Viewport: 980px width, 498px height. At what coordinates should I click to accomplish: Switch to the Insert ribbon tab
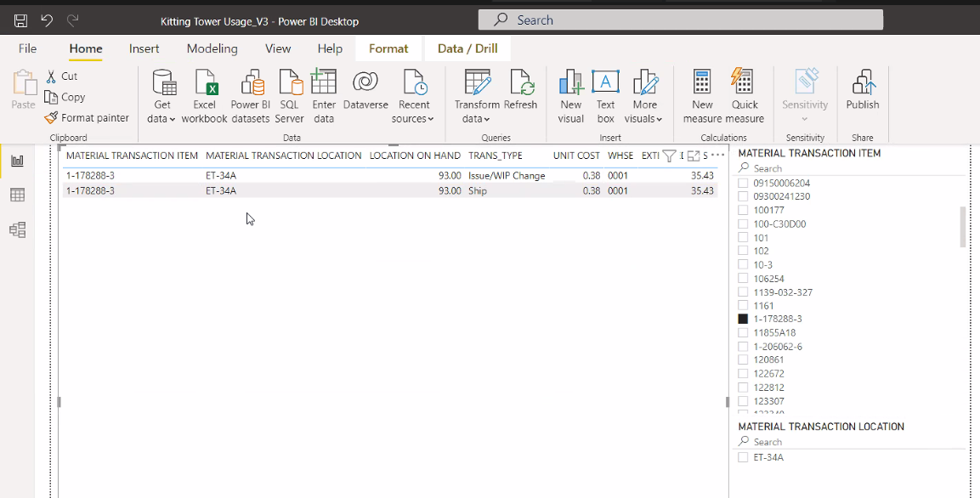[x=144, y=48]
